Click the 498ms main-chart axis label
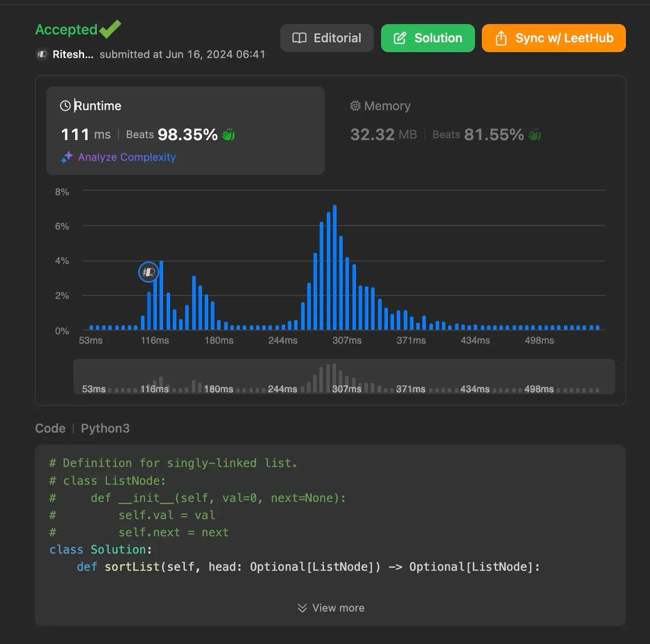Screen dimensions: 650x644 (x=539, y=340)
